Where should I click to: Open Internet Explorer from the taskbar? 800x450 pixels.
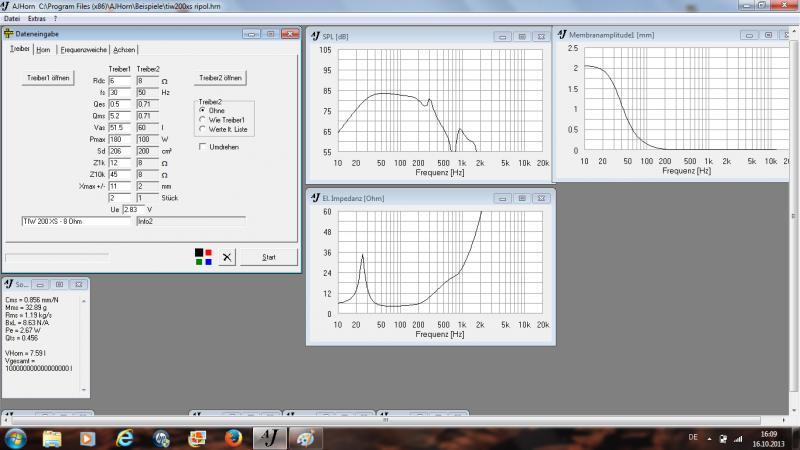click(x=125, y=438)
